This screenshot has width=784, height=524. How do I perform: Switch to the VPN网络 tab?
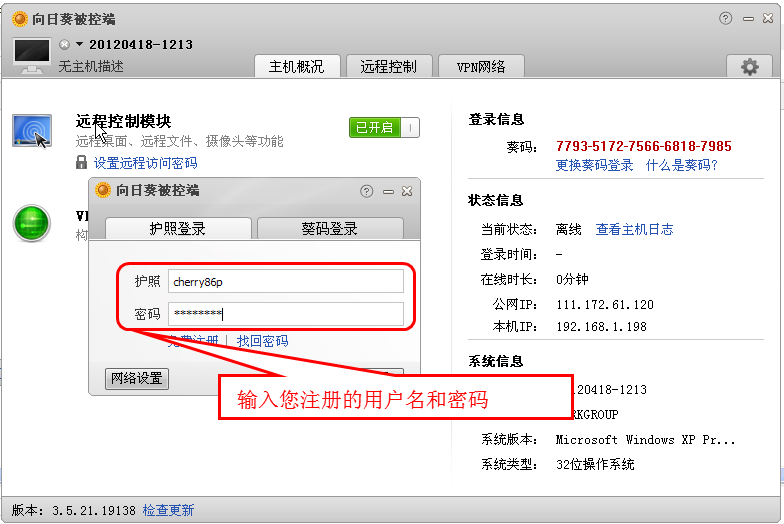[x=481, y=66]
